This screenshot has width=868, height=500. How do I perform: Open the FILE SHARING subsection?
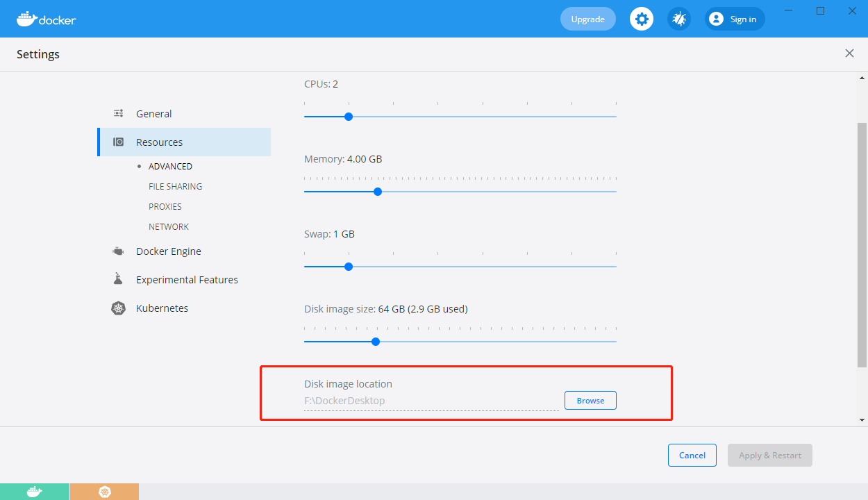pyautogui.click(x=175, y=186)
